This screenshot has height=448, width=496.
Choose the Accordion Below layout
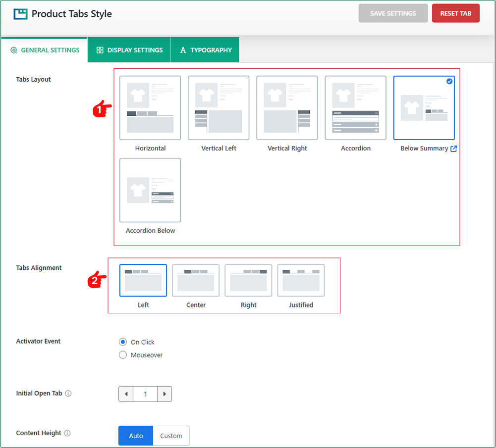click(150, 190)
